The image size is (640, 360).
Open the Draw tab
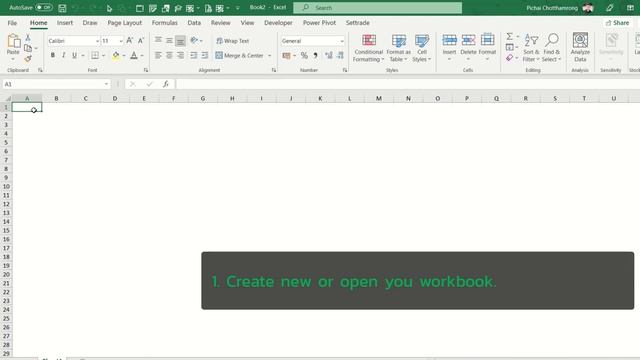[x=90, y=23]
